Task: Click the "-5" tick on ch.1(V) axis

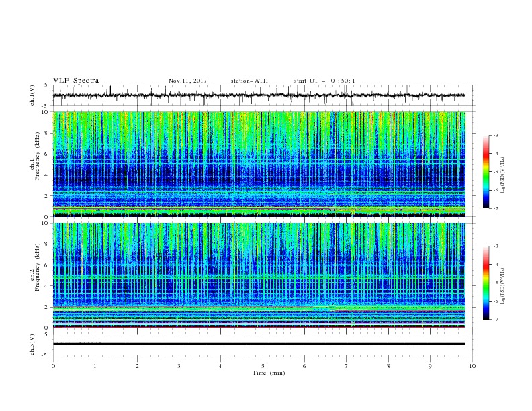Action: (x=46, y=106)
